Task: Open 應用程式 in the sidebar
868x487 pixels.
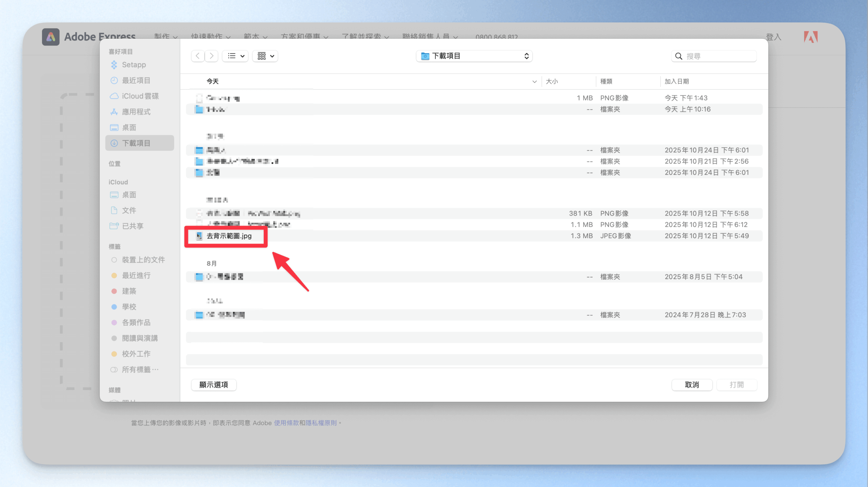Action: 136,112
